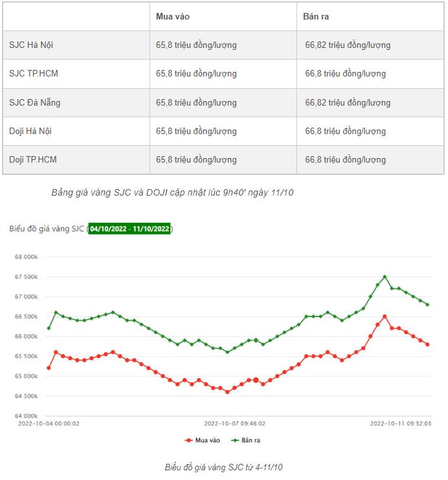
Task: Select the SJC Đà Nẵng row label
Action: click(x=35, y=102)
